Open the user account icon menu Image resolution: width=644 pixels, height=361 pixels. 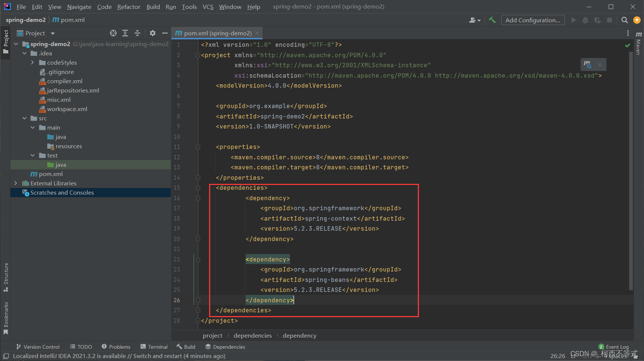[x=475, y=20]
